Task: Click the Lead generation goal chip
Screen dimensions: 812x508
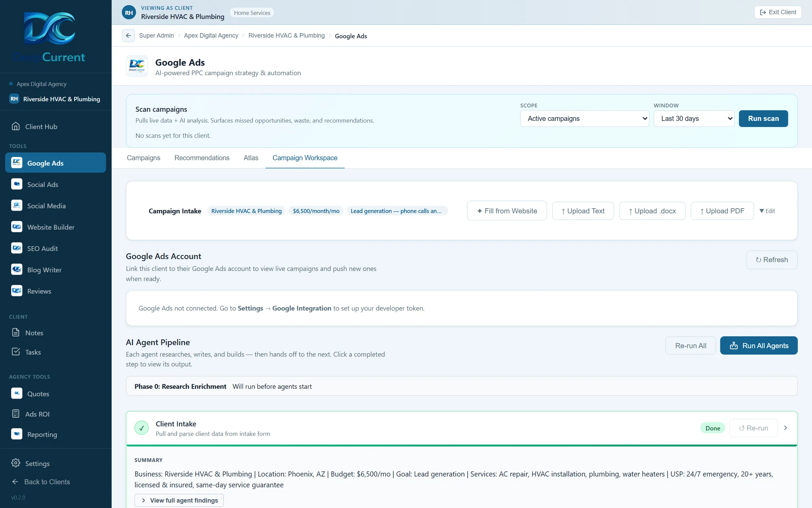Action: click(x=397, y=211)
